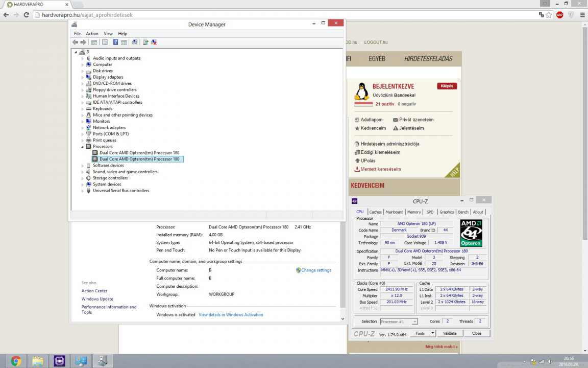The height and width of the screenshot is (368, 588).
Task: Click Scan for hardware changes toolbar icon
Action: [x=135, y=42]
